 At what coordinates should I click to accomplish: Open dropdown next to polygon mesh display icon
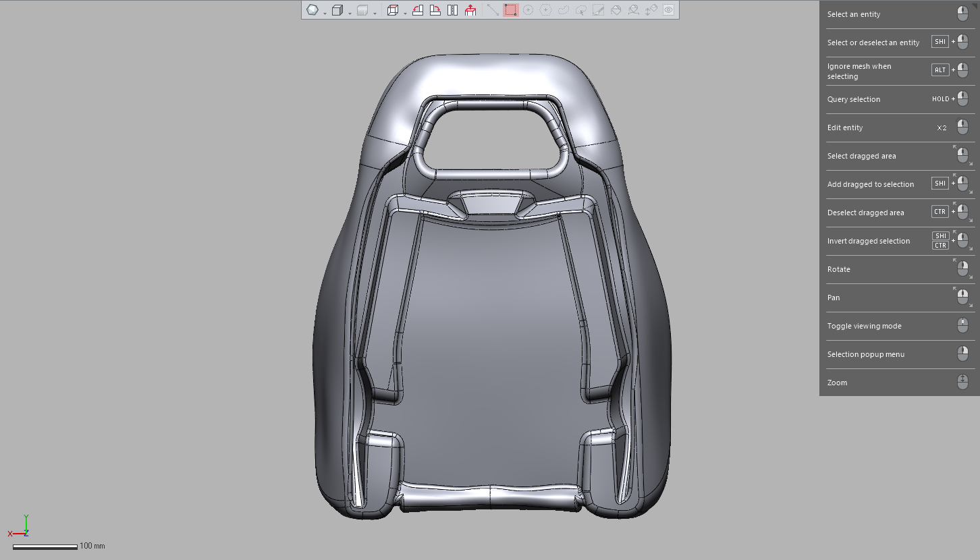[325, 13]
